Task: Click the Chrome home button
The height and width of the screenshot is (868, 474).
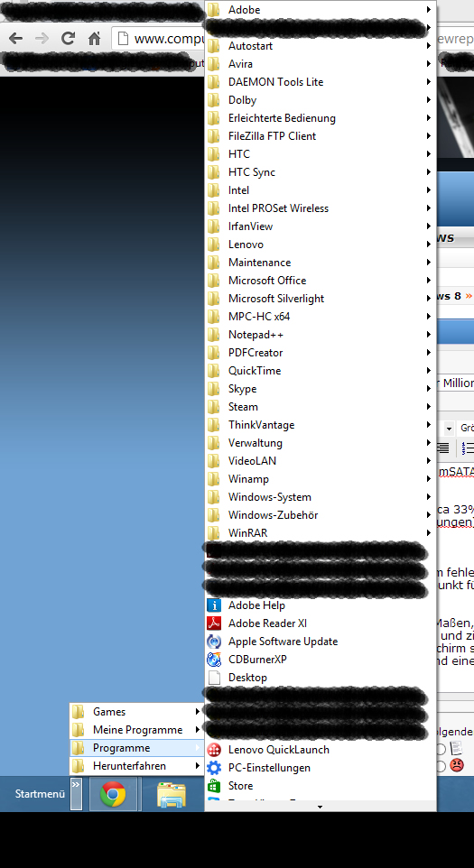Action: tap(94, 38)
